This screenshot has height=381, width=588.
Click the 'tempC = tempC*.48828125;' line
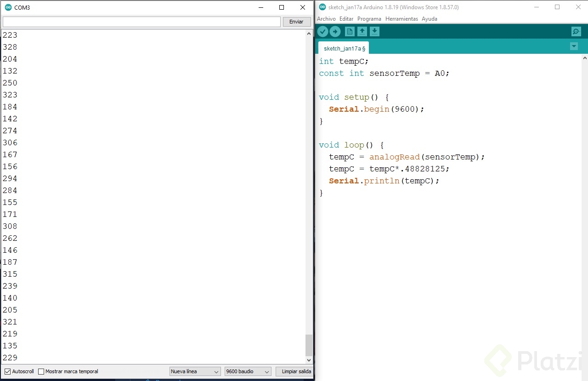(389, 169)
